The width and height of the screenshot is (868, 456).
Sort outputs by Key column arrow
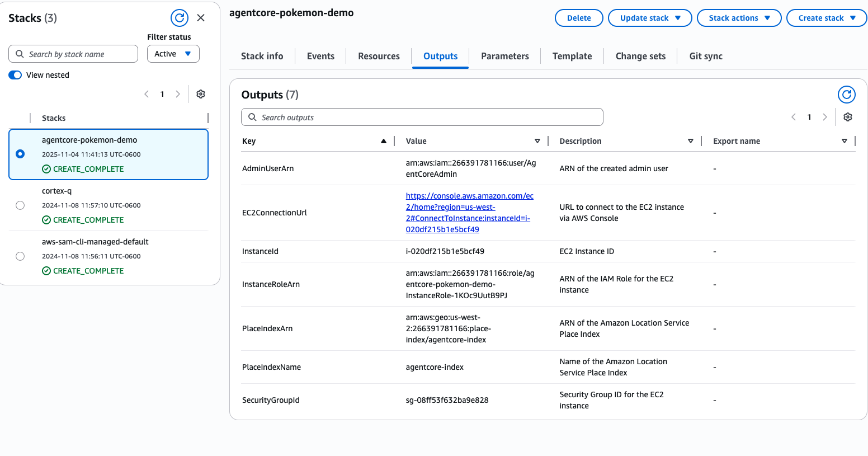pyautogui.click(x=384, y=141)
